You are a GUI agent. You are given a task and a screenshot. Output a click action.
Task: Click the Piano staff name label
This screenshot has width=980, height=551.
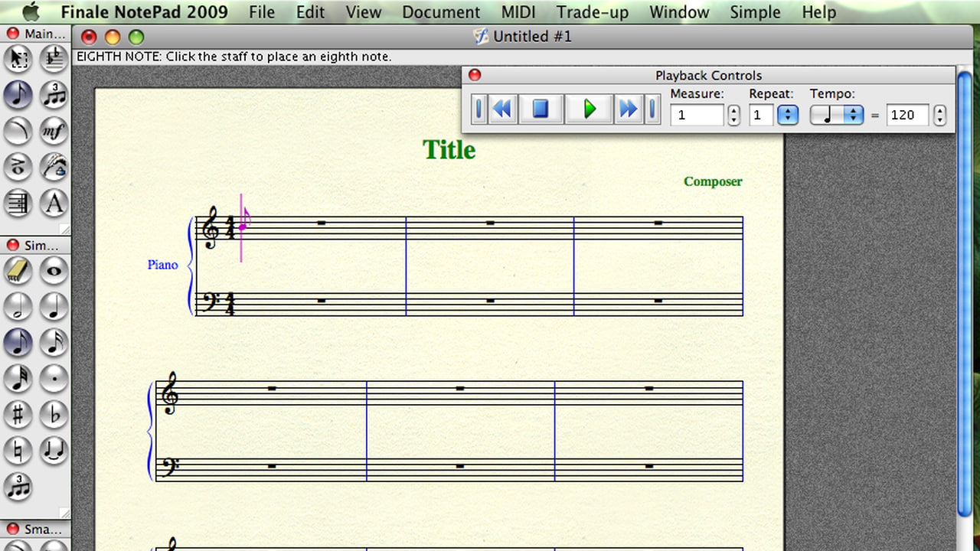[x=162, y=265]
